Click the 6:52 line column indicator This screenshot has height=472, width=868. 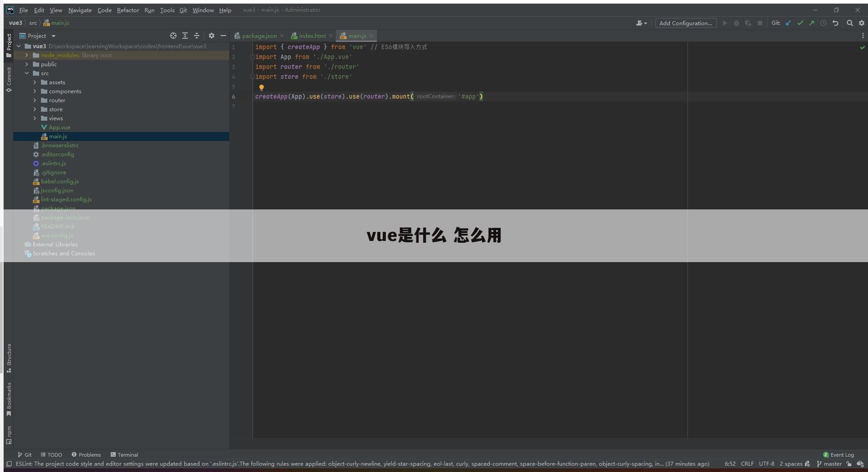pyautogui.click(x=730, y=463)
